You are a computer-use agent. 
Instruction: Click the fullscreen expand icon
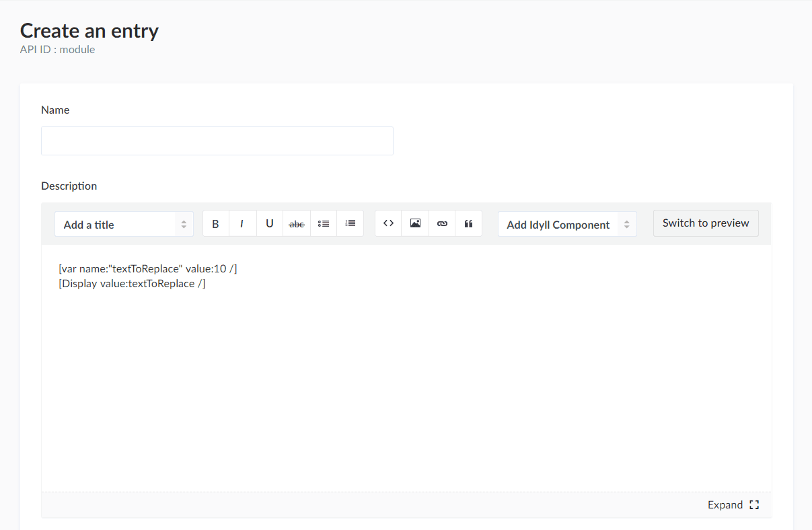(754, 505)
